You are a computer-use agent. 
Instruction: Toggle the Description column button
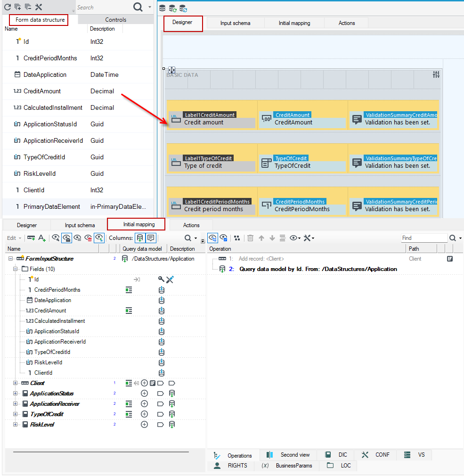[151, 238]
